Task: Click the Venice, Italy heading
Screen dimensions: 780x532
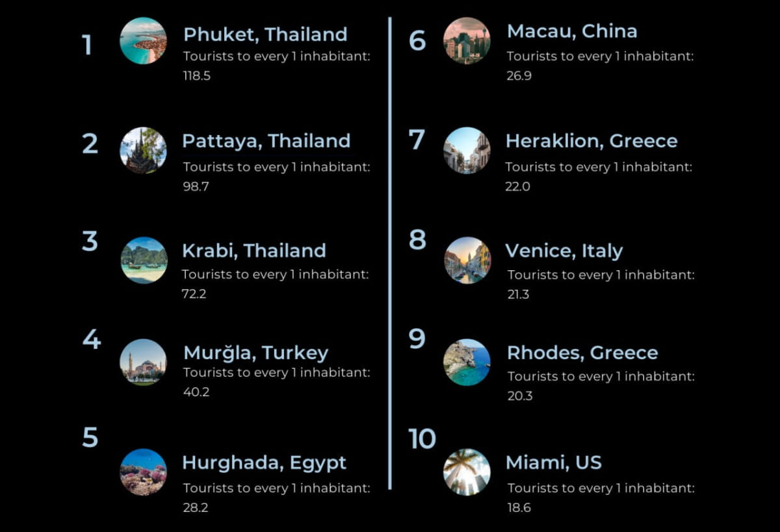Action: pyautogui.click(x=564, y=251)
